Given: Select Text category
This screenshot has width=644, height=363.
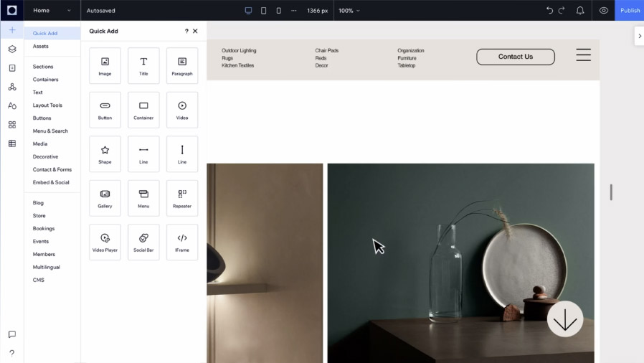Looking at the screenshot, I should point(38,93).
